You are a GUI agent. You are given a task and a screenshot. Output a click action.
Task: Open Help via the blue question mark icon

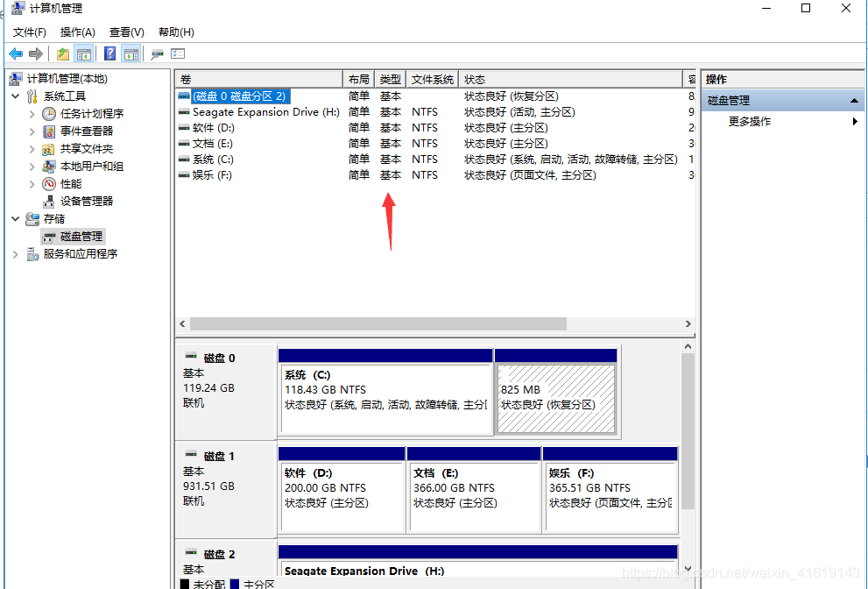click(109, 54)
